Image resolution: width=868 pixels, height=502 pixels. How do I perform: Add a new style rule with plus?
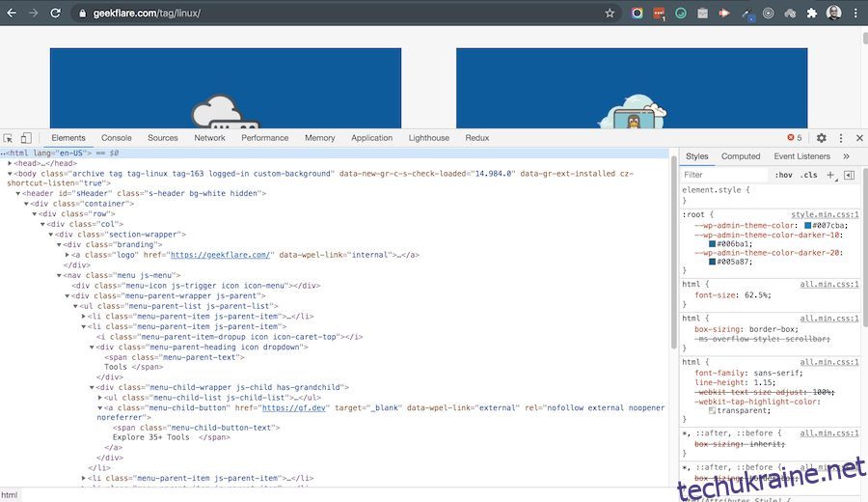tap(830, 175)
